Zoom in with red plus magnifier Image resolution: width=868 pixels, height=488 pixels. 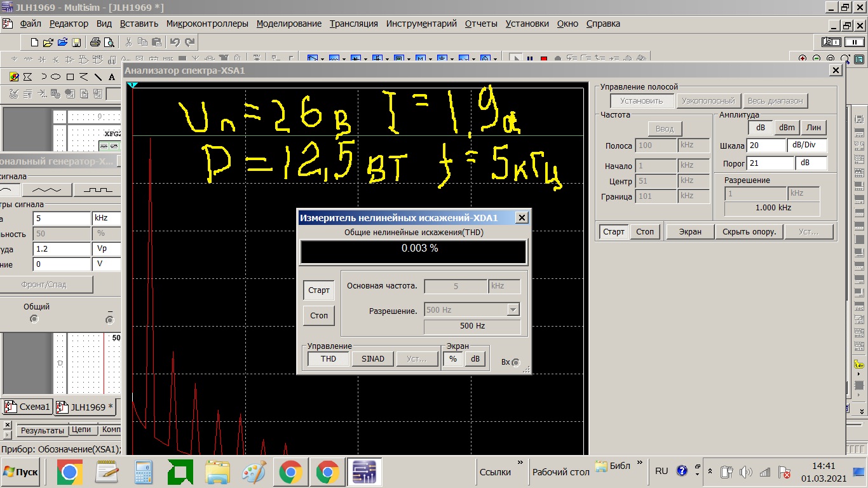[803, 58]
